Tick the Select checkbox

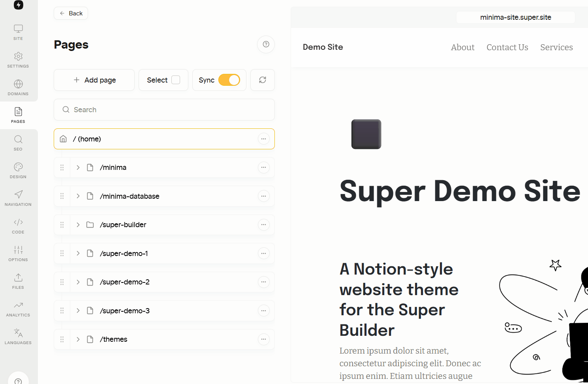176,80
